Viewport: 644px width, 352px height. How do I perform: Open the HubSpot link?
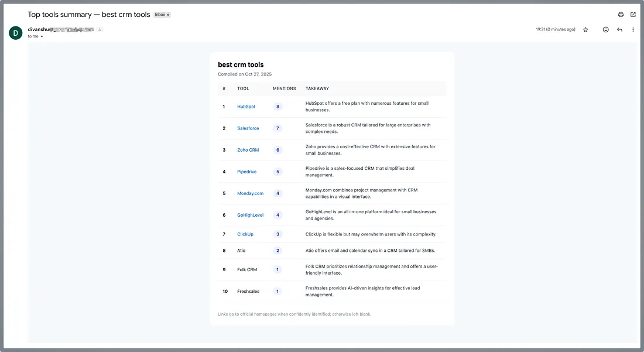tap(246, 107)
